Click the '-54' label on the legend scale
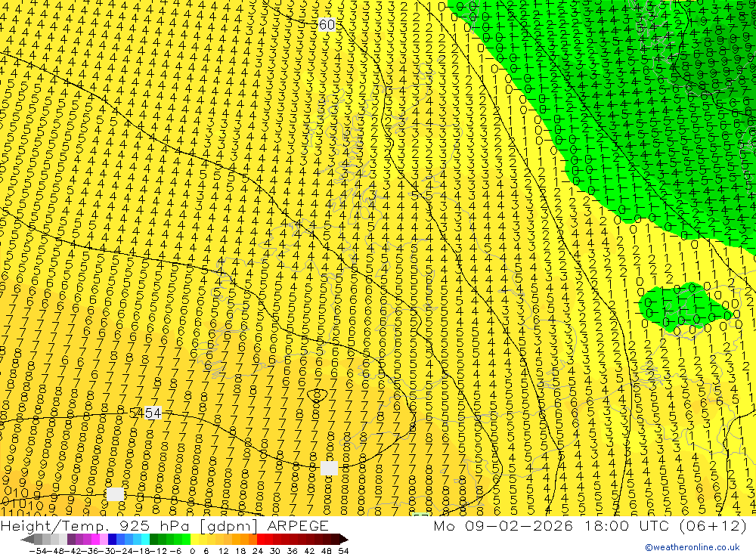The width and height of the screenshot is (756, 554). pyautogui.click(x=38, y=551)
